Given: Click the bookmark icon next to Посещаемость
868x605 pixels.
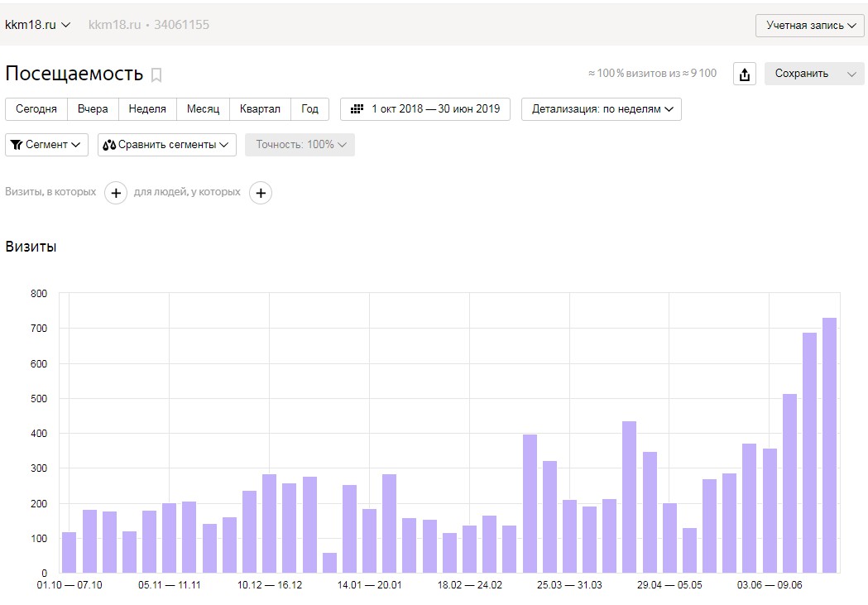Looking at the screenshot, I should point(156,74).
